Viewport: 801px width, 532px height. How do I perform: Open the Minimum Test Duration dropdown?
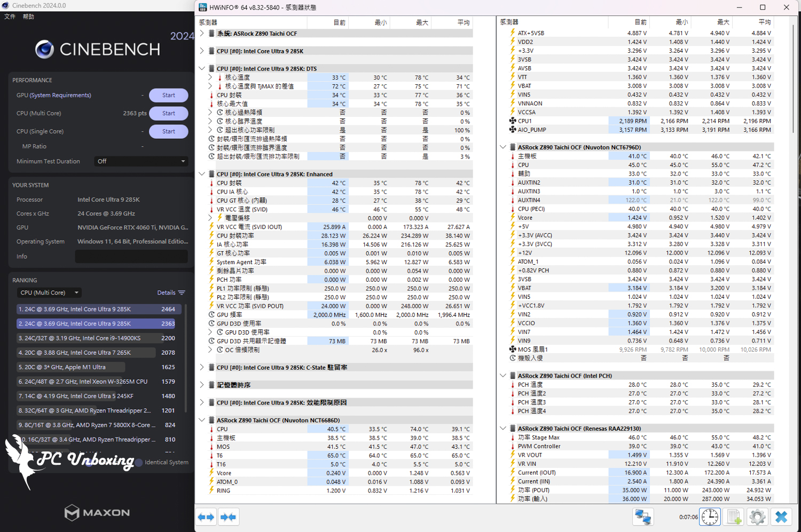pos(141,162)
